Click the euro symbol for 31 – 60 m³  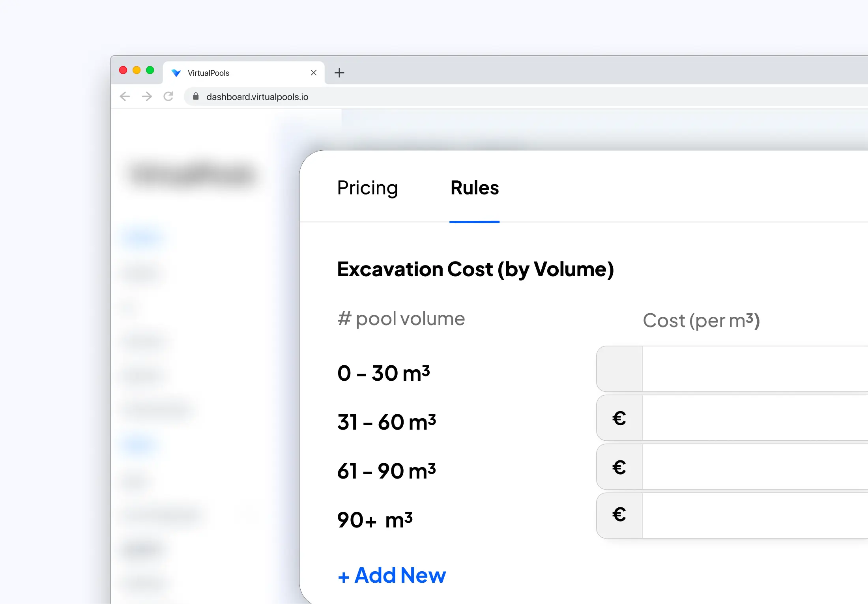coord(619,418)
